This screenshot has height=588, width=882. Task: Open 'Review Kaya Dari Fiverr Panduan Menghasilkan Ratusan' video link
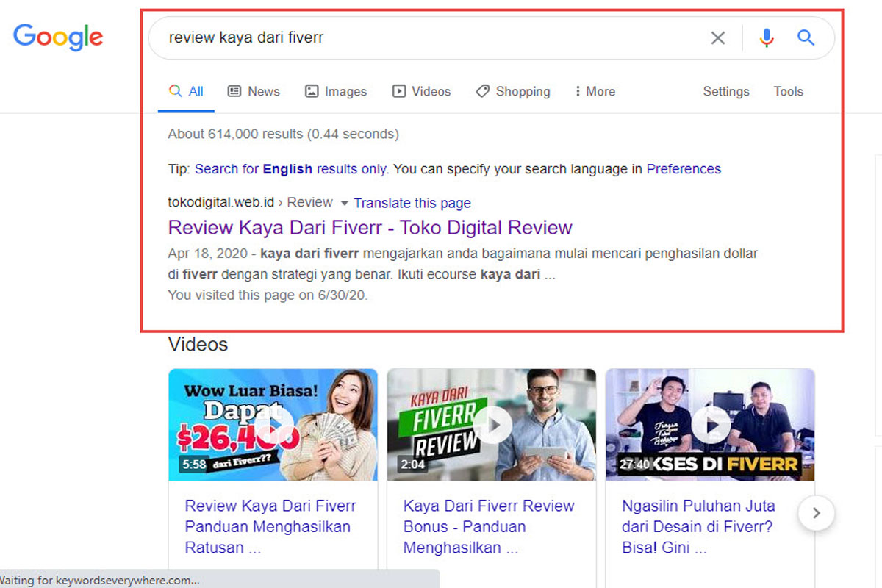pyautogui.click(x=270, y=526)
